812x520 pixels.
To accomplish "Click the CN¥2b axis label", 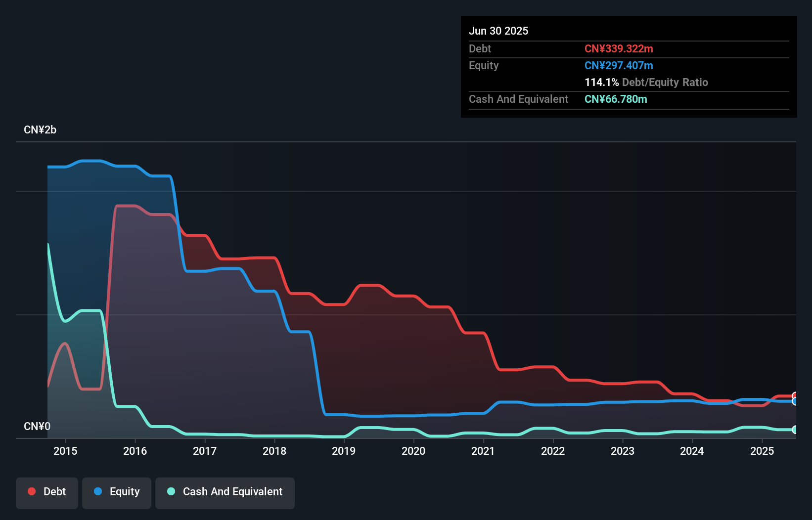I will tap(40, 130).
